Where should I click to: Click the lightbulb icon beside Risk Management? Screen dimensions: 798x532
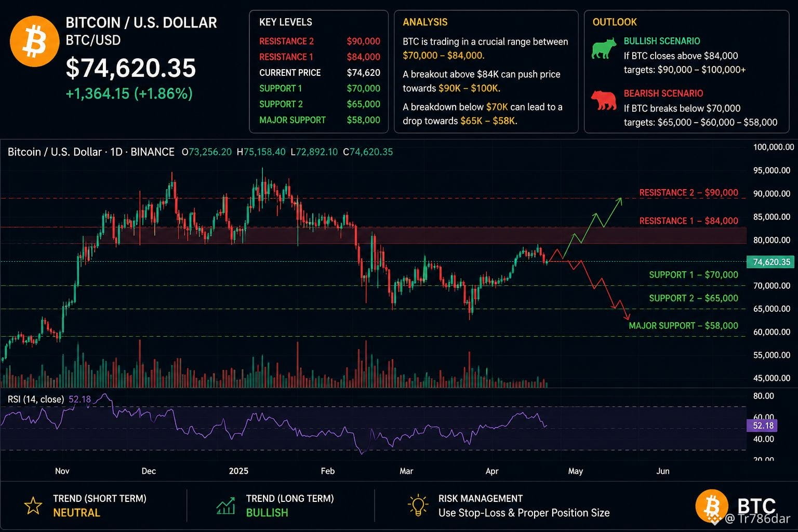418,506
